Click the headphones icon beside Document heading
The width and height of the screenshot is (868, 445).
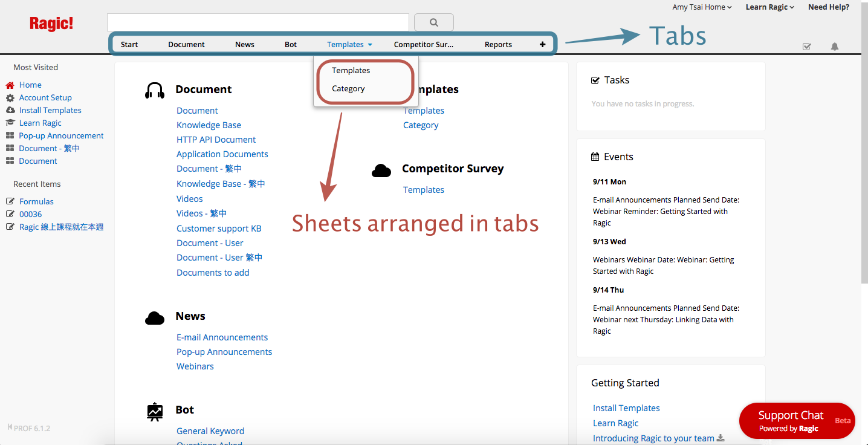click(155, 89)
